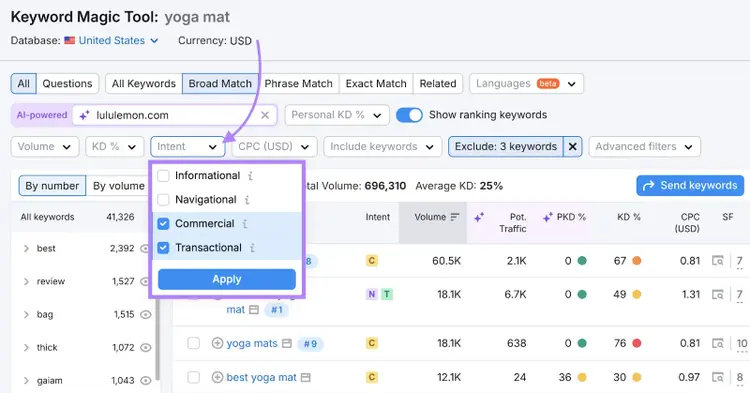This screenshot has height=393, width=750.
Task: Open the Include keywords dropdown
Action: (382, 147)
